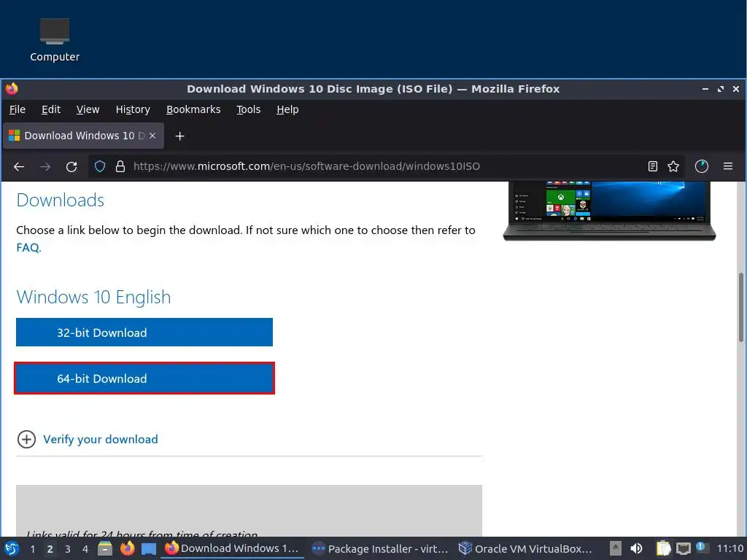Switch to Oracle VM VirtualBox taskbar window

[525, 549]
